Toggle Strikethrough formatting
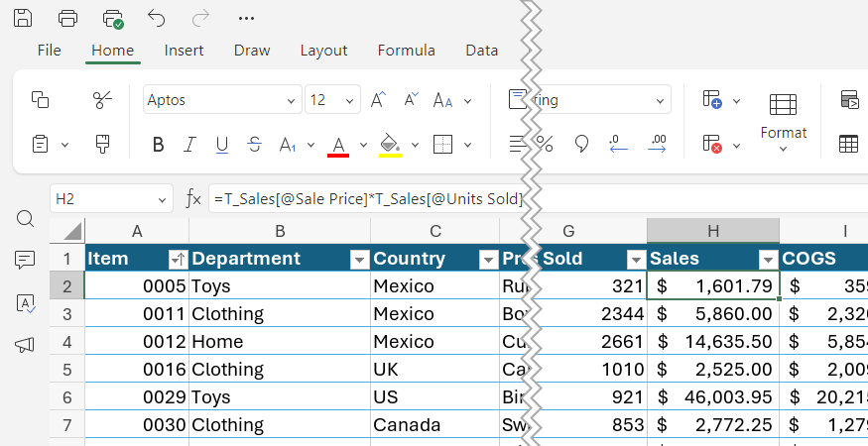The width and height of the screenshot is (868, 446). [x=254, y=145]
